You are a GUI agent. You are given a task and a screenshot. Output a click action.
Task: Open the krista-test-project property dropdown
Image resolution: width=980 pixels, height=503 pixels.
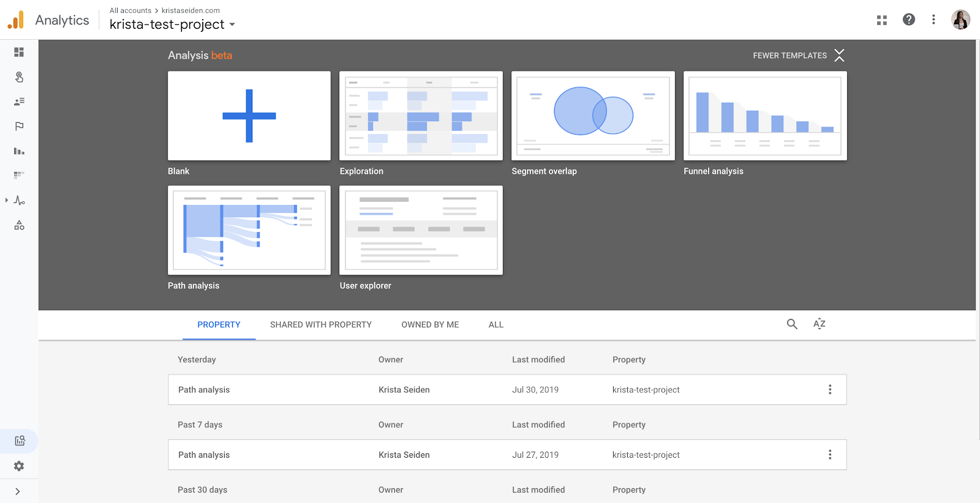172,24
